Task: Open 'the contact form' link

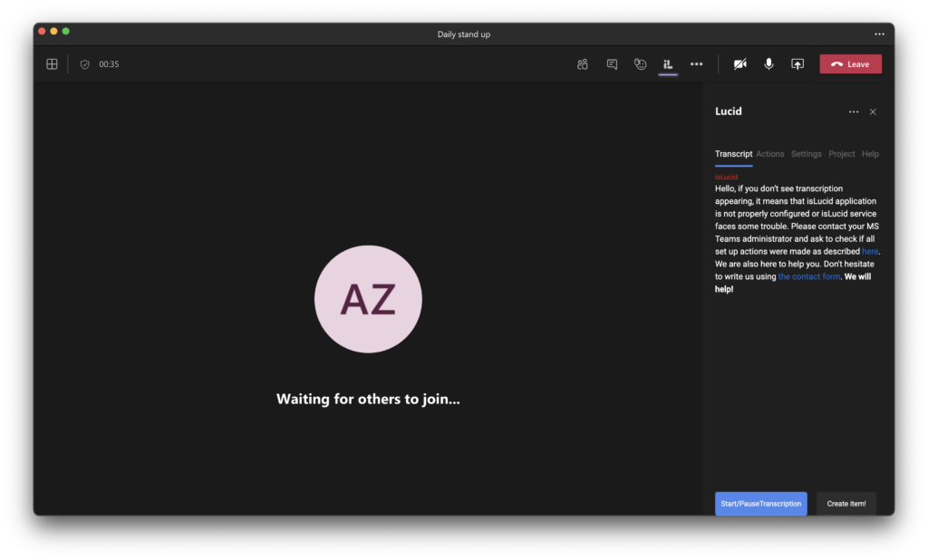Action: tap(809, 276)
